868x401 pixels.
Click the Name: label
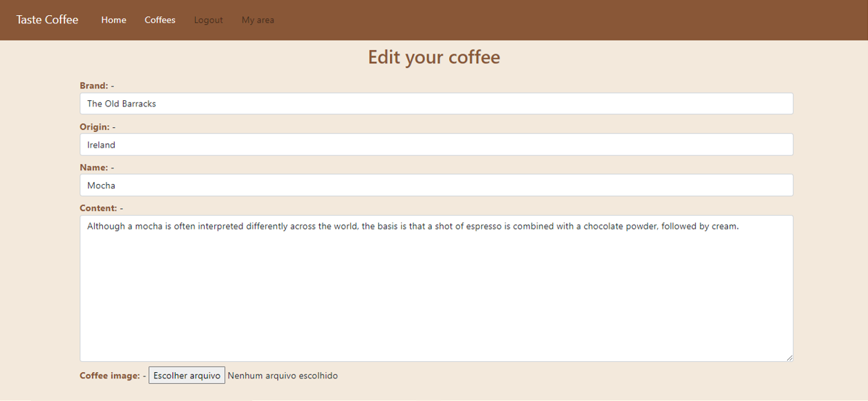[94, 168]
